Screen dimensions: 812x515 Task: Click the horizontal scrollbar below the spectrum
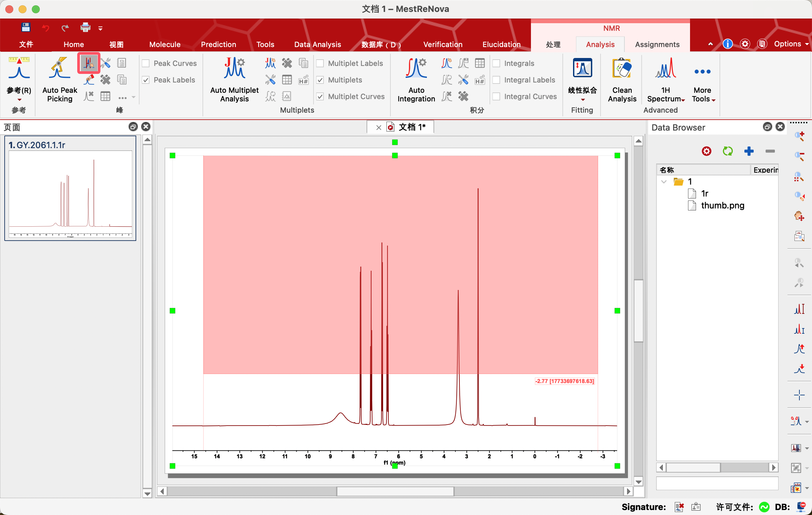point(395,491)
